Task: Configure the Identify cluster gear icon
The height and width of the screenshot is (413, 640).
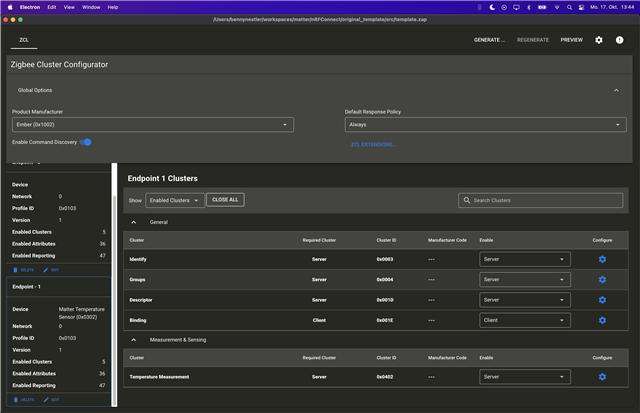Action: pos(602,259)
